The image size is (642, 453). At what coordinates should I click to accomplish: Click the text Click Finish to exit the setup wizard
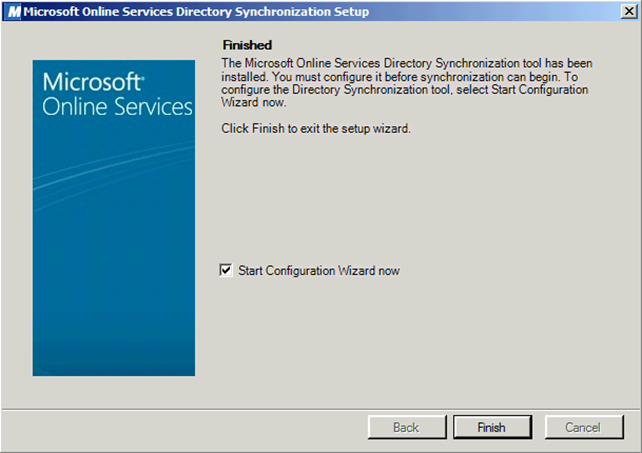click(x=316, y=129)
